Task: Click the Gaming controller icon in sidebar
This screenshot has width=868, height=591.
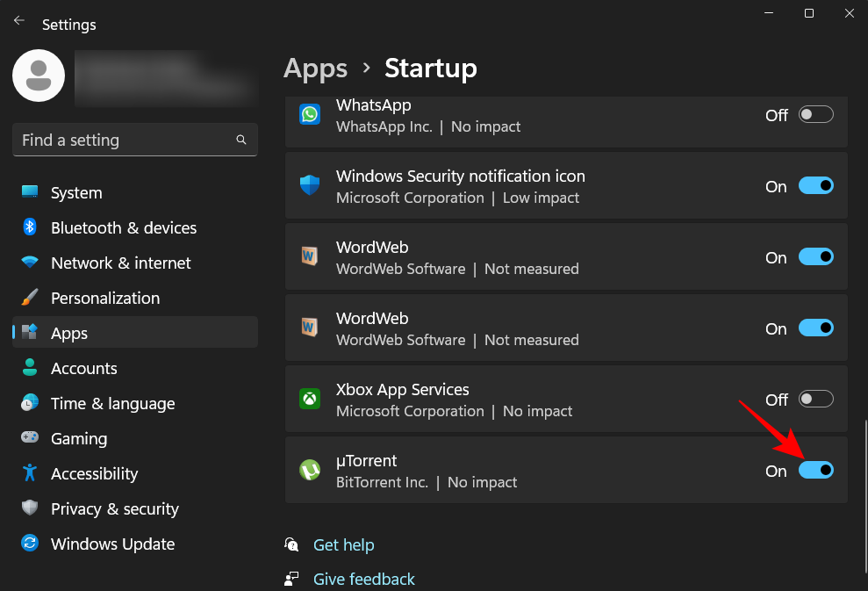Action: tap(29, 438)
